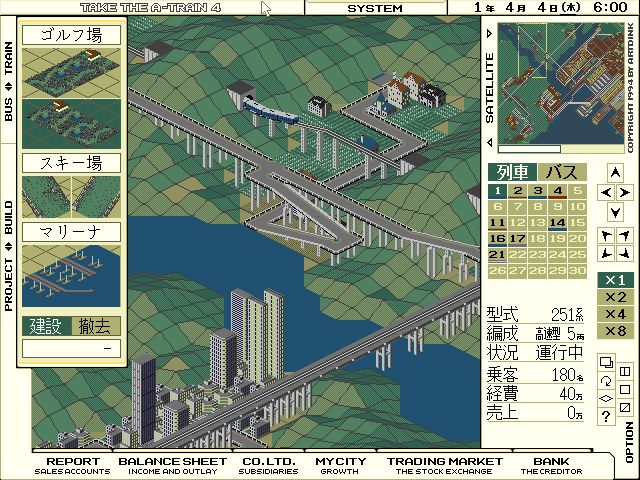Click the diagonal-slashed square icon

[625, 407]
